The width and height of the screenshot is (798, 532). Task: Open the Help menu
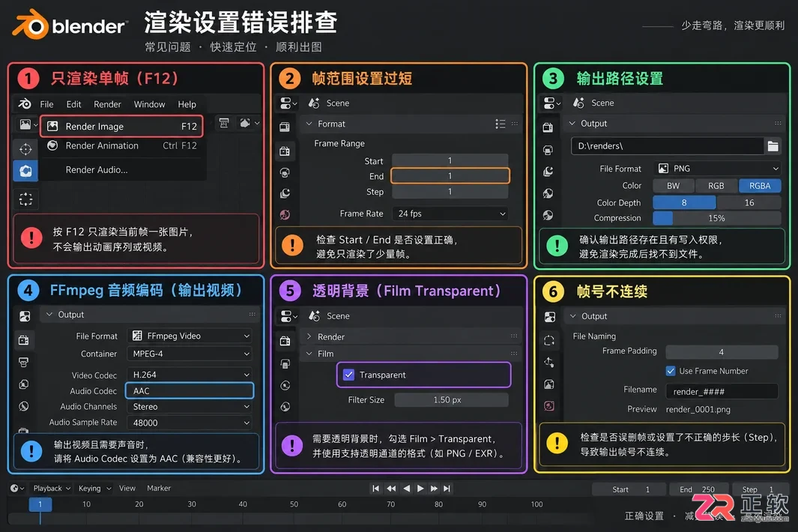click(x=187, y=104)
